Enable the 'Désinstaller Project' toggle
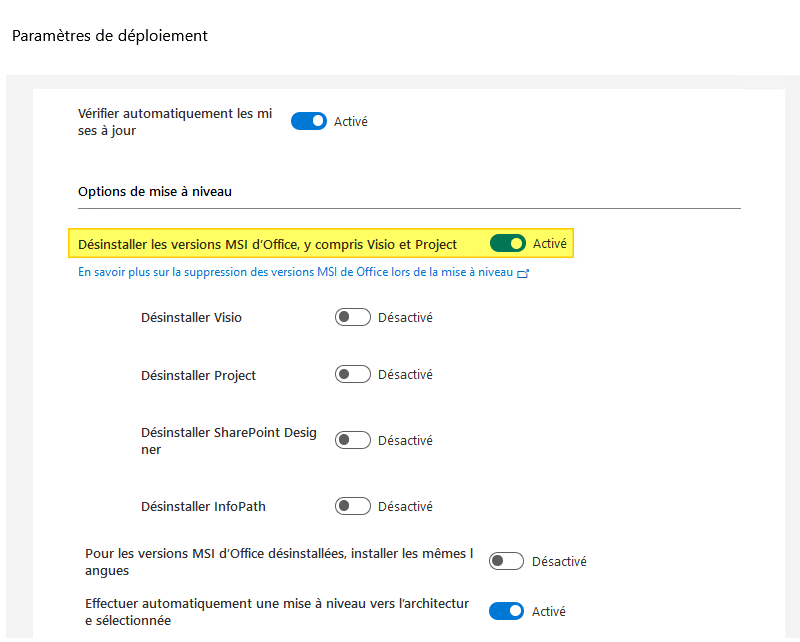The width and height of the screenshot is (800, 642). click(352, 373)
